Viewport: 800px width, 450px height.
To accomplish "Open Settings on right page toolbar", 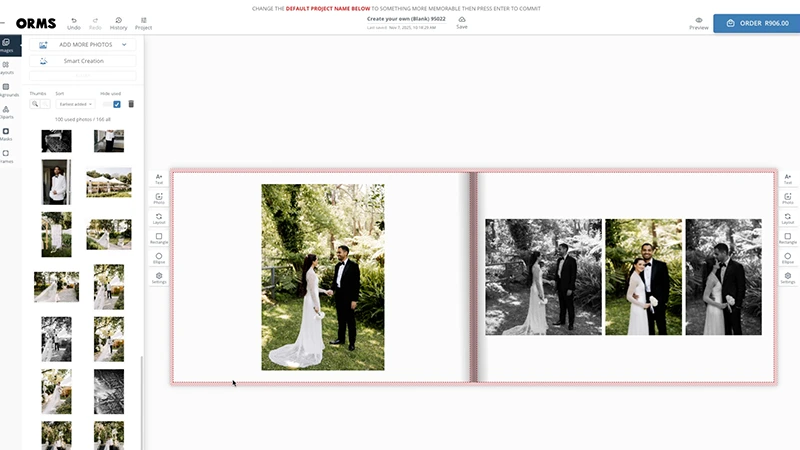I will [x=787, y=277].
